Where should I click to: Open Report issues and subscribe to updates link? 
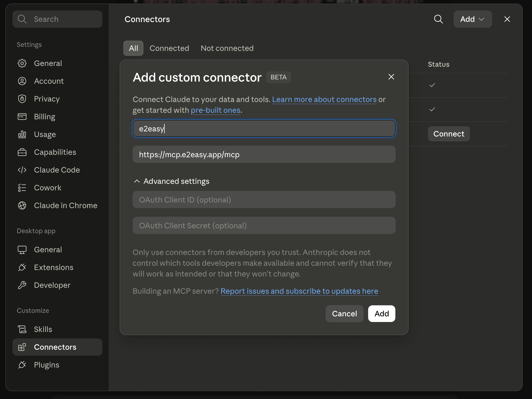[x=299, y=291]
